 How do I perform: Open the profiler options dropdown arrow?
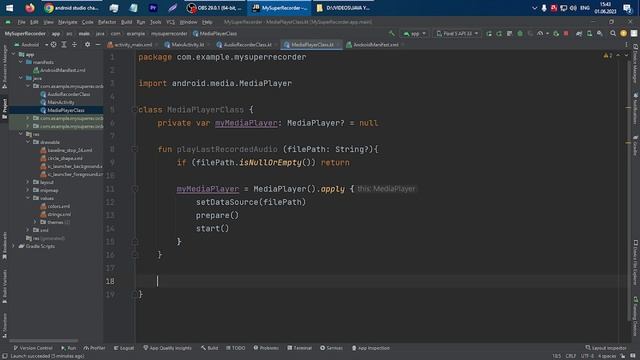[547, 33]
